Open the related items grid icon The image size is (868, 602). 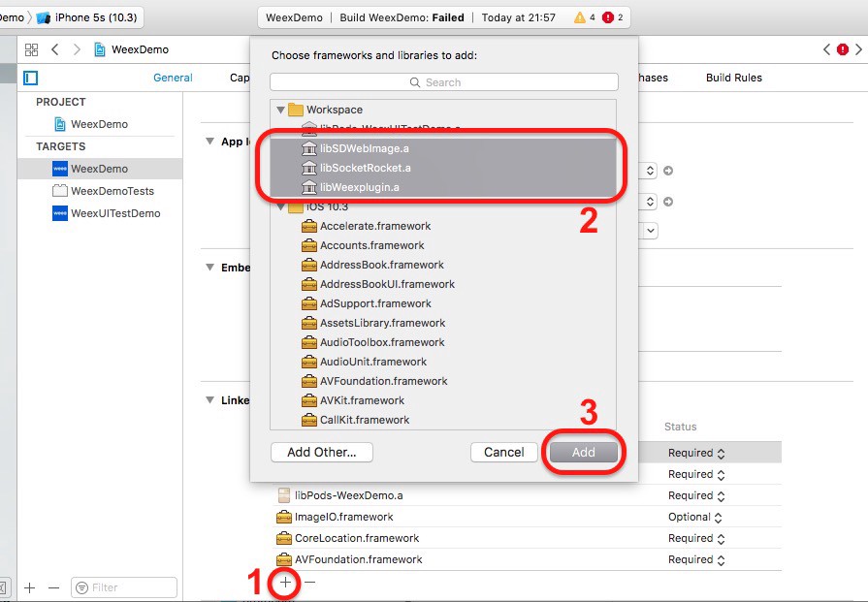[x=32, y=49]
